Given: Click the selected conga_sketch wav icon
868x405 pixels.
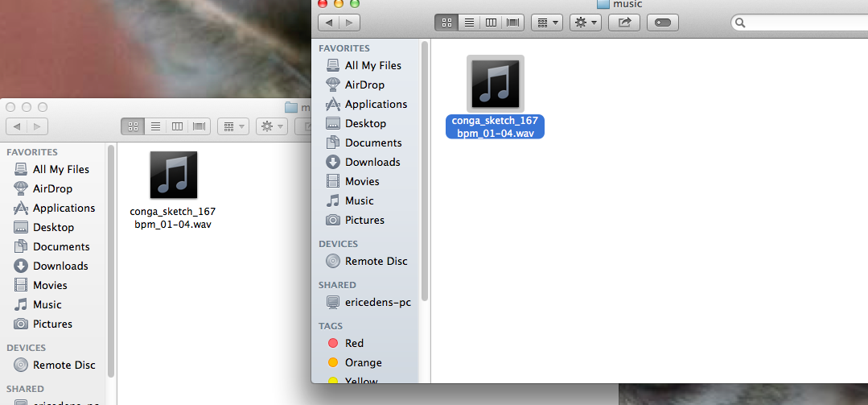Looking at the screenshot, I should 496,84.
